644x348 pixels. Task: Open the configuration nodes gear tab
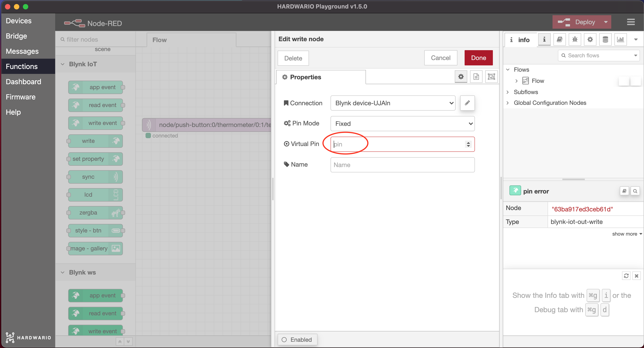(590, 39)
